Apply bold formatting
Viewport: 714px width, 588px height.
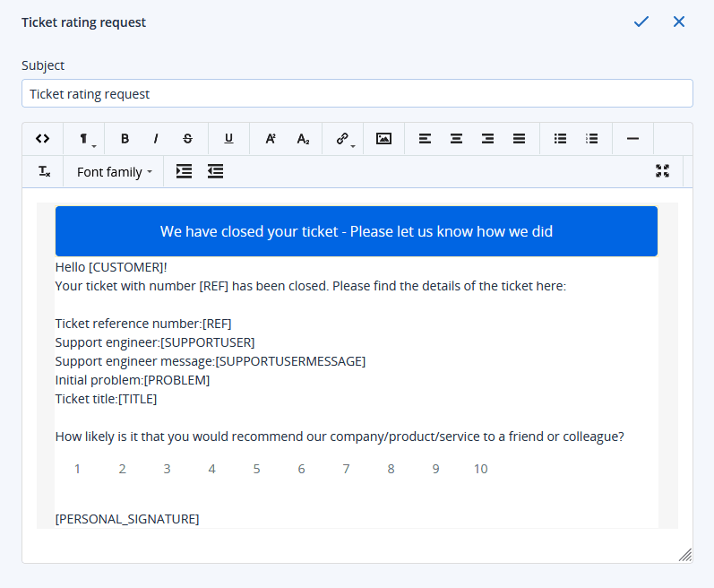pyautogui.click(x=125, y=139)
